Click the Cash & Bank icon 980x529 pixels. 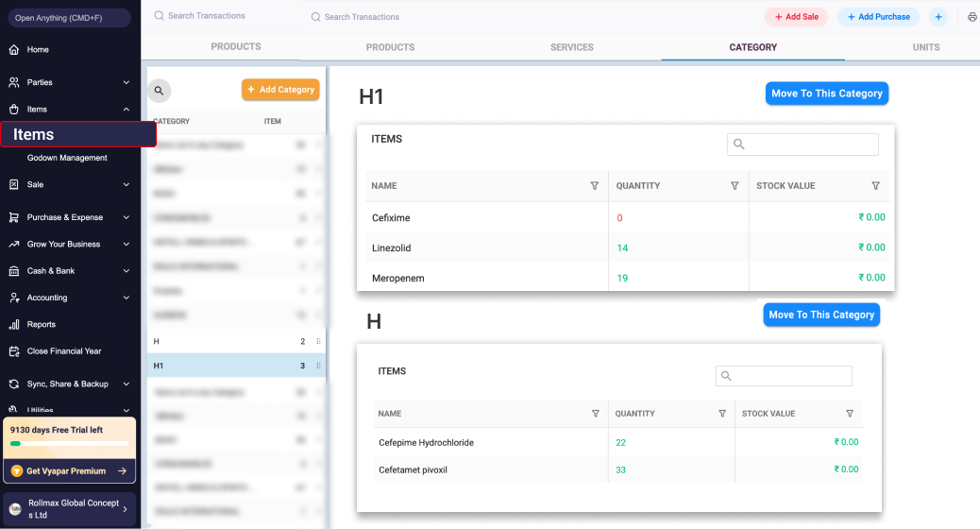[14, 271]
